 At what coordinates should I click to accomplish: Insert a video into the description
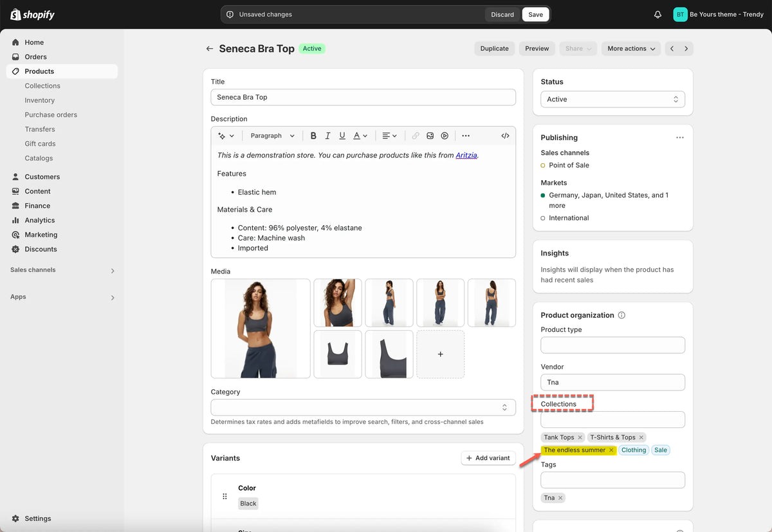coord(444,136)
